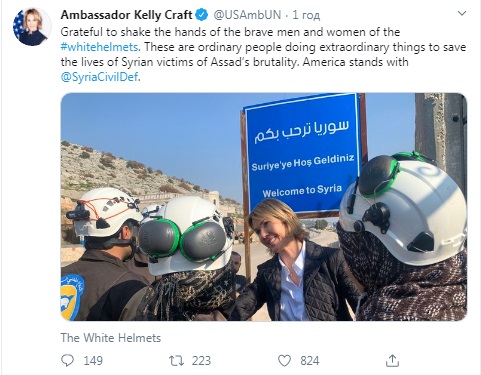Click the @USAmbUN handle
481x375 pixels.
246,15
